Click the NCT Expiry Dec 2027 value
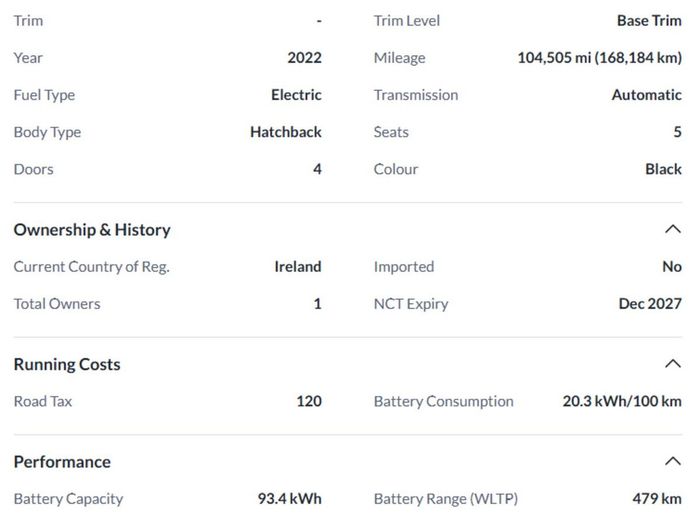The height and width of the screenshot is (525, 700). tap(650, 304)
